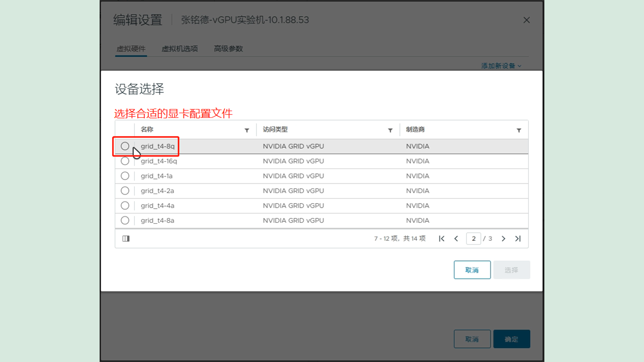Image resolution: width=644 pixels, height=362 pixels.
Task: Choose the grid_t4-2a radio button
Action: click(x=125, y=191)
